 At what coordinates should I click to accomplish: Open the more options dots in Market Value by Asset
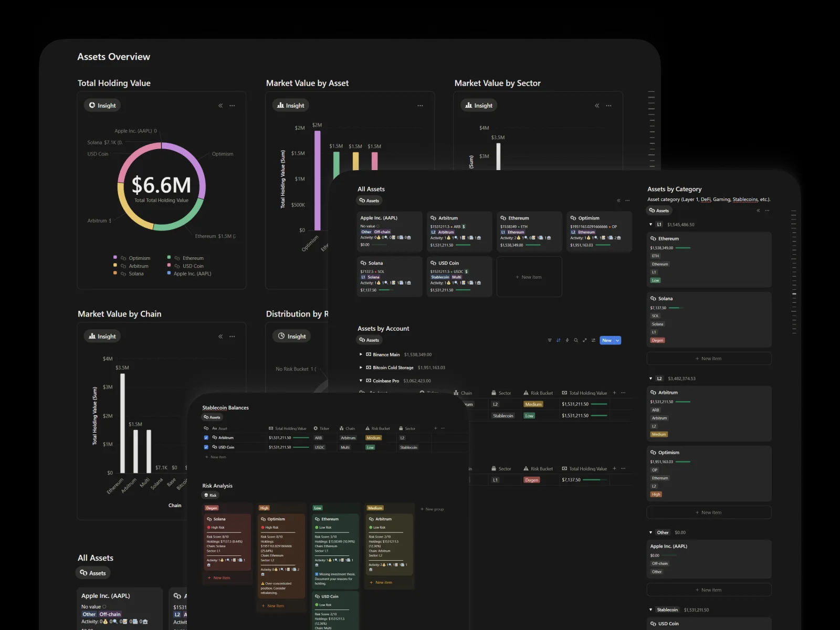tap(420, 106)
